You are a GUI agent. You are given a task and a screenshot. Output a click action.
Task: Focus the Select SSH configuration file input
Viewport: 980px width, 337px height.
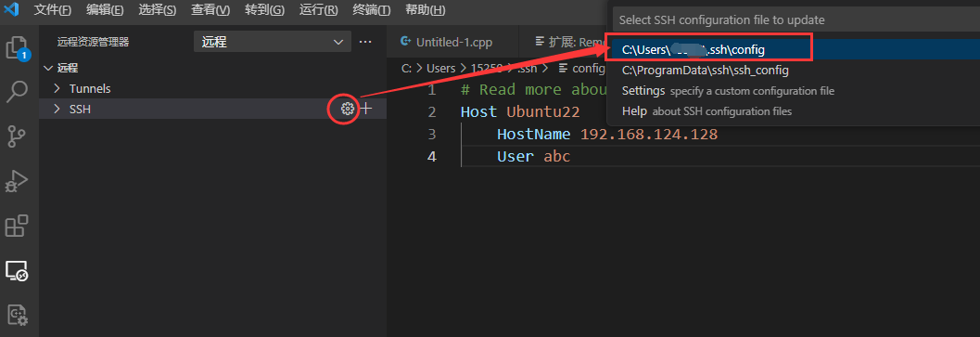click(796, 20)
